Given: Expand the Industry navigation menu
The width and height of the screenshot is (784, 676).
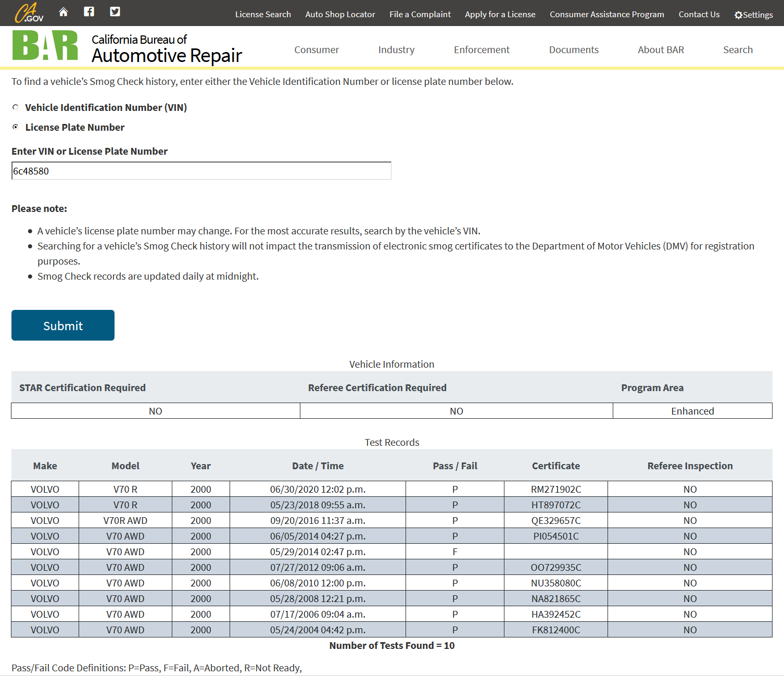Looking at the screenshot, I should [396, 50].
